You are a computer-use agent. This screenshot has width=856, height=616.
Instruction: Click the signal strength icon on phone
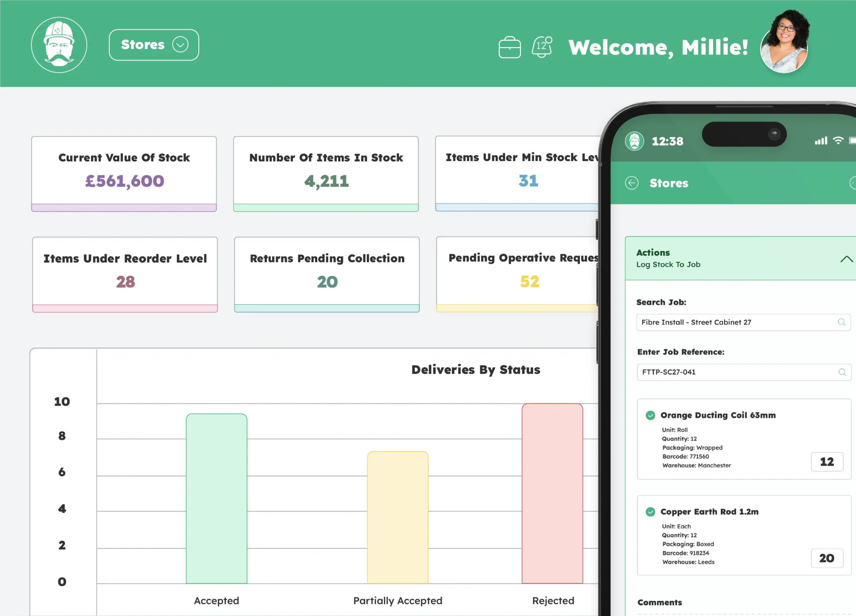[x=821, y=141]
